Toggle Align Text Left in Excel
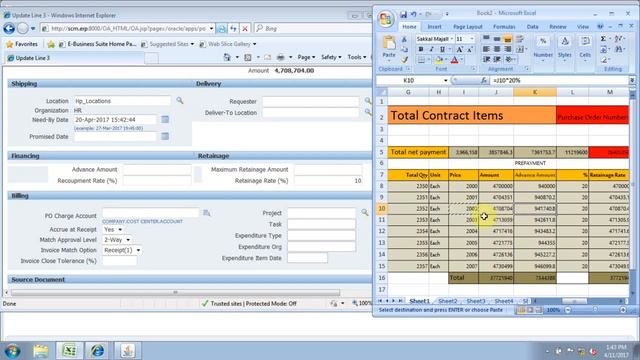The height and width of the screenshot is (360, 640). click(486, 49)
